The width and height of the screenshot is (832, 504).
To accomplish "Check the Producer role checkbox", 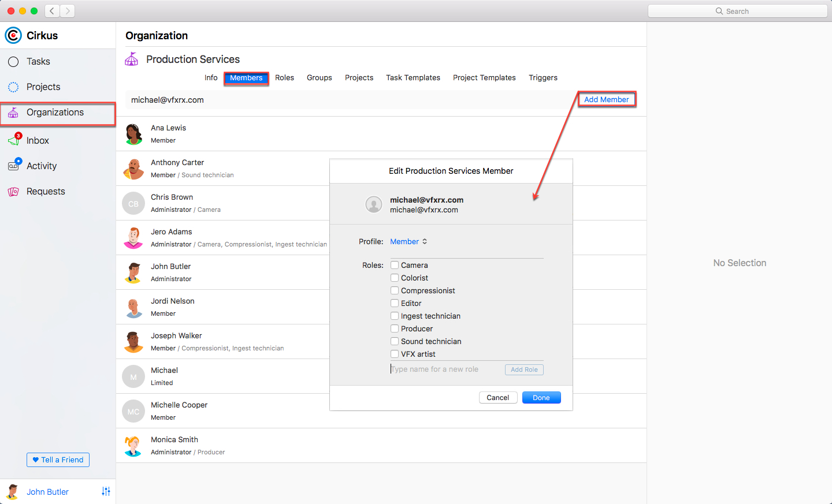I will [x=395, y=328].
